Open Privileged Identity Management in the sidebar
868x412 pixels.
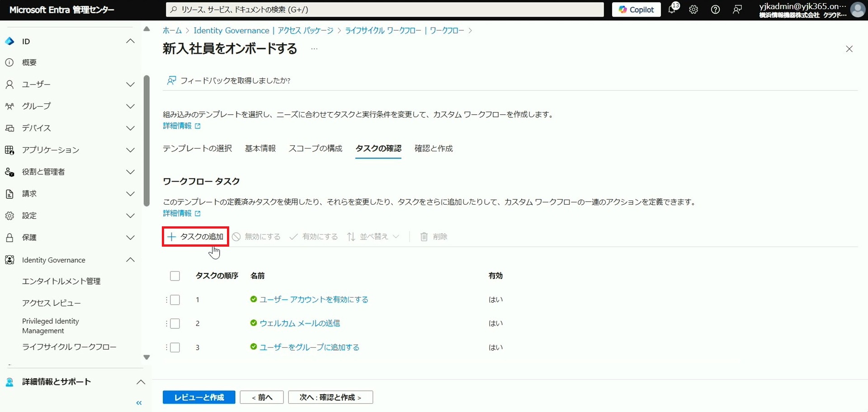tap(51, 326)
